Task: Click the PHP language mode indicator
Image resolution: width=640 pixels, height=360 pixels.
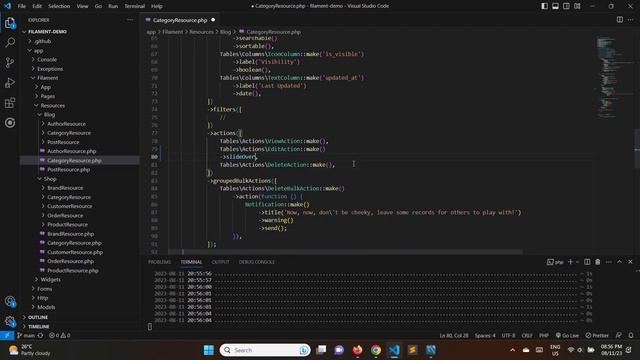Action: click(544, 335)
